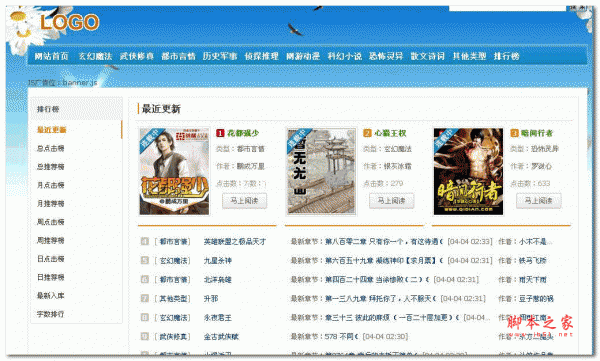Viewport: 600px width, 361px height.
Task: Open 日推荐榜 in the sidebar
Action: coord(51,277)
